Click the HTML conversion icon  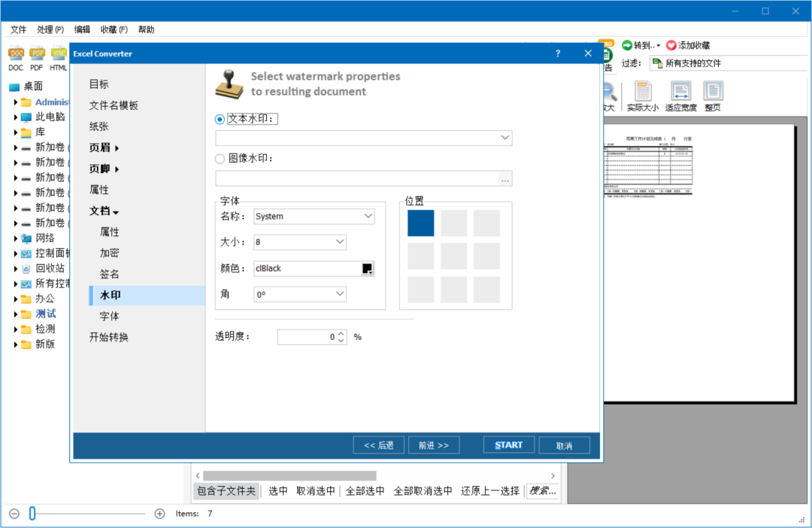coord(59,53)
